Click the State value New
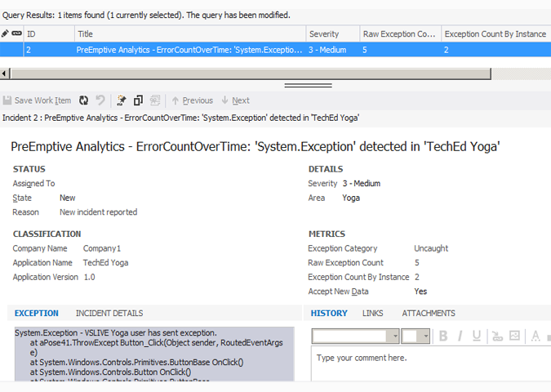 (68, 198)
